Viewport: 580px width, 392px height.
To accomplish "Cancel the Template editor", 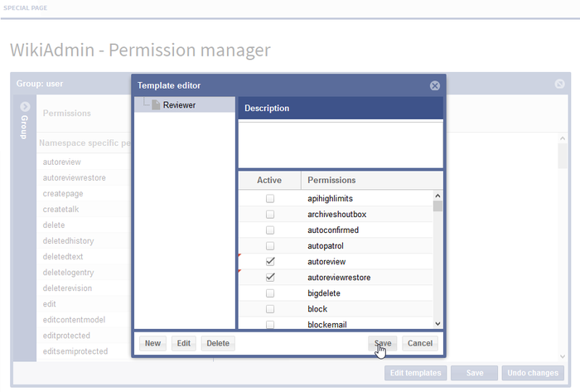I will [x=420, y=343].
